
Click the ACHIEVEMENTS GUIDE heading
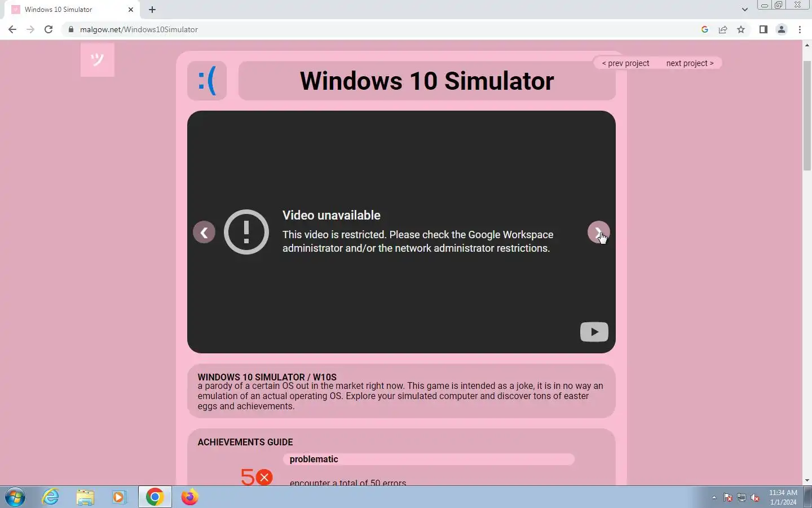pyautogui.click(x=245, y=442)
